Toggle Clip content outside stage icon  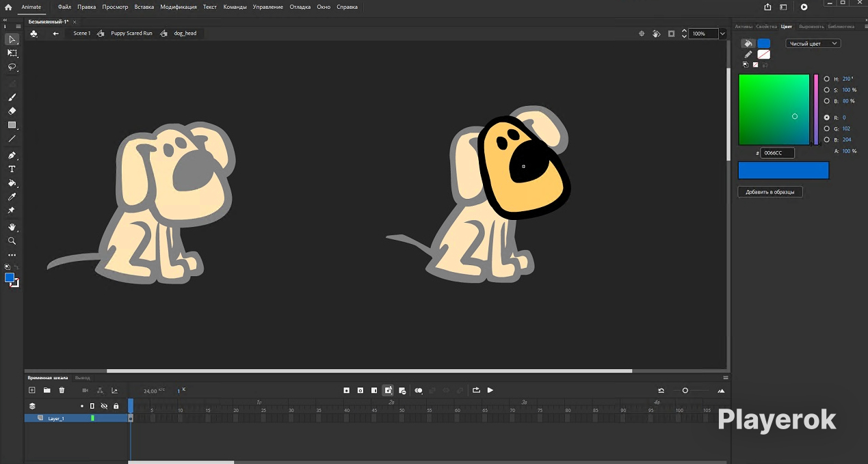pos(671,33)
